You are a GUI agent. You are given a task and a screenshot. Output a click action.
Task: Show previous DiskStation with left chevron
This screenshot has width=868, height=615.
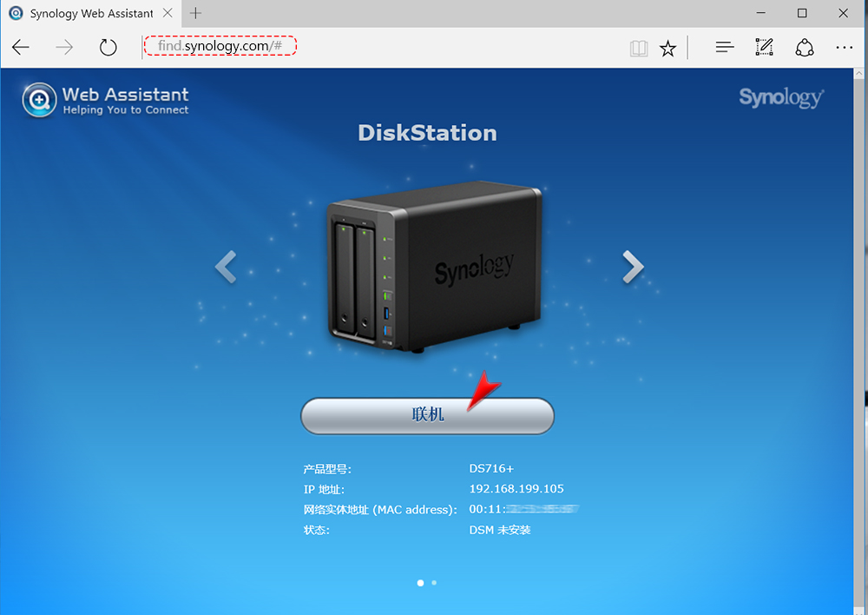pos(226,268)
